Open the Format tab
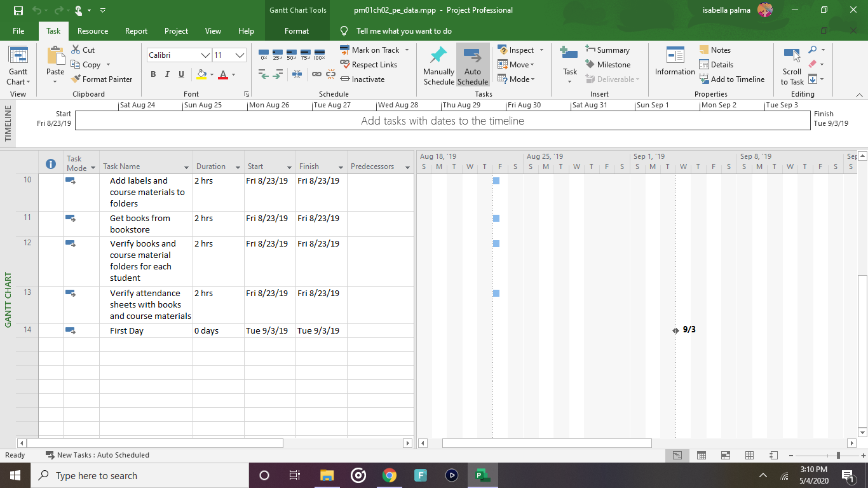This screenshot has height=488, width=868. (296, 30)
